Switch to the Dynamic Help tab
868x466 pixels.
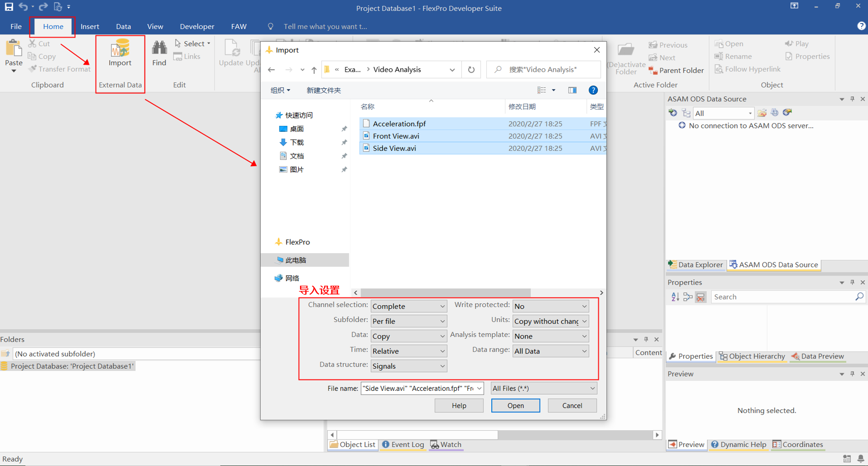(x=738, y=444)
